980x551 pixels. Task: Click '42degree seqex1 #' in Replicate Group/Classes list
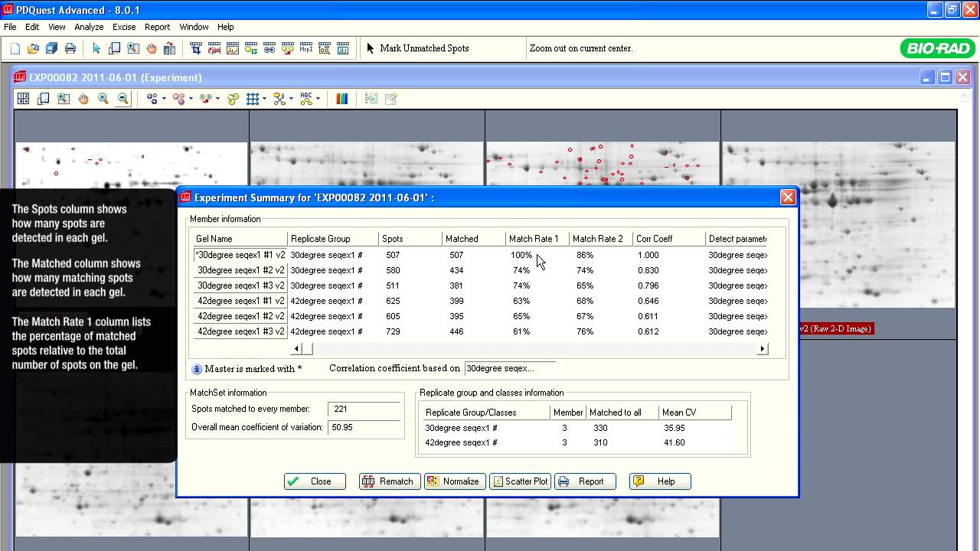pyautogui.click(x=461, y=443)
